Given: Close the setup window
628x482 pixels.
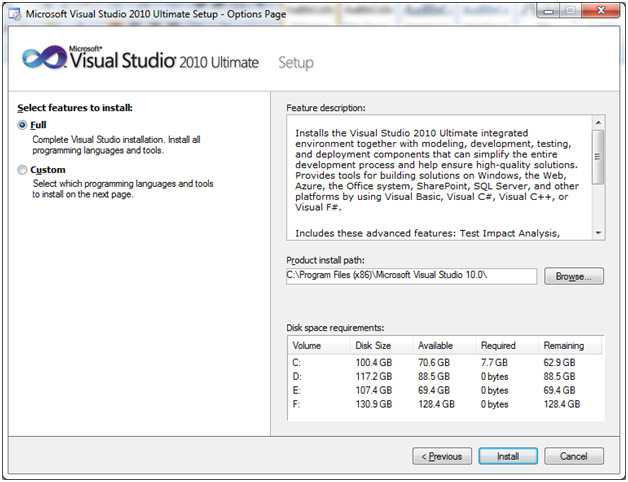Looking at the screenshot, I should click(x=601, y=11).
